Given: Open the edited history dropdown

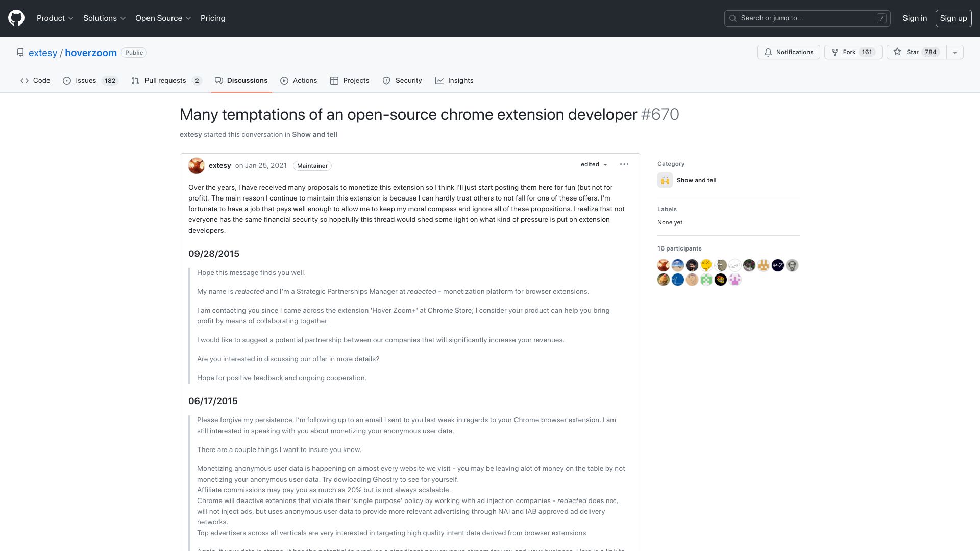Looking at the screenshot, I should pos(594,164).
